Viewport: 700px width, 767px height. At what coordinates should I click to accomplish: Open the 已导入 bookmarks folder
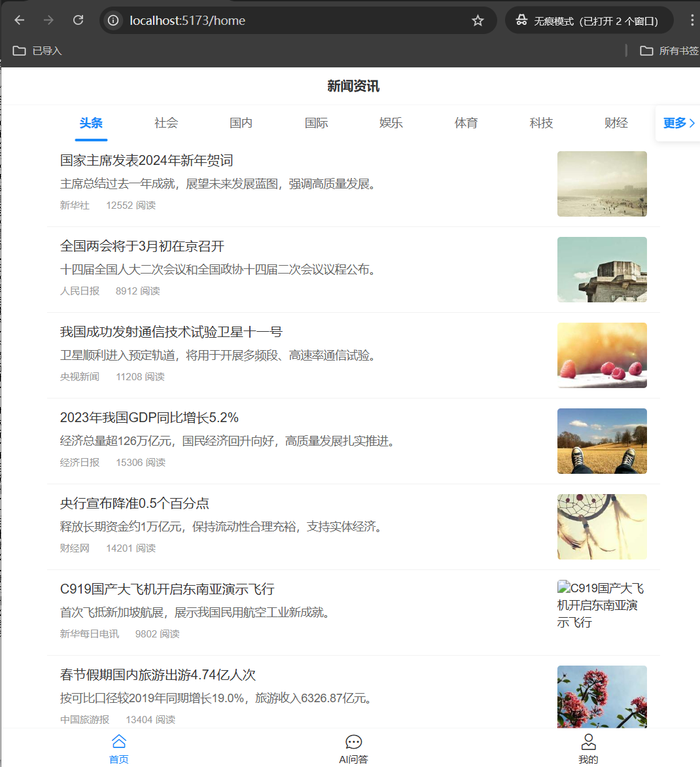coord(37,50)
